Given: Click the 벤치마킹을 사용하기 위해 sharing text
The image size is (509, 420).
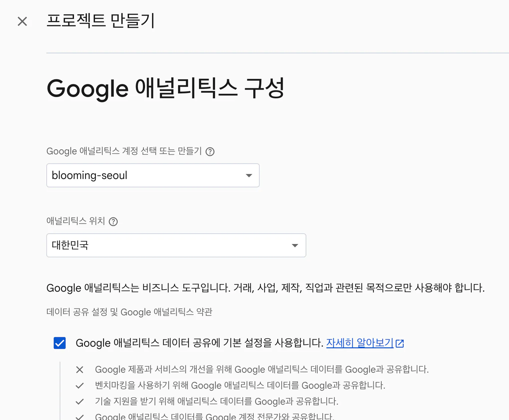Looking at the screenshot, I should (240, 386).
